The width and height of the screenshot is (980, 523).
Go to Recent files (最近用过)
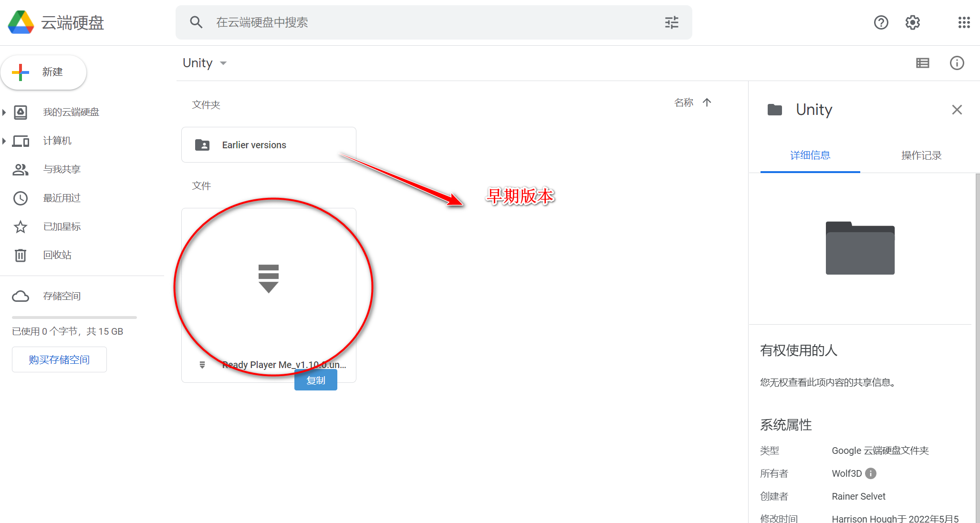[62, 198]
